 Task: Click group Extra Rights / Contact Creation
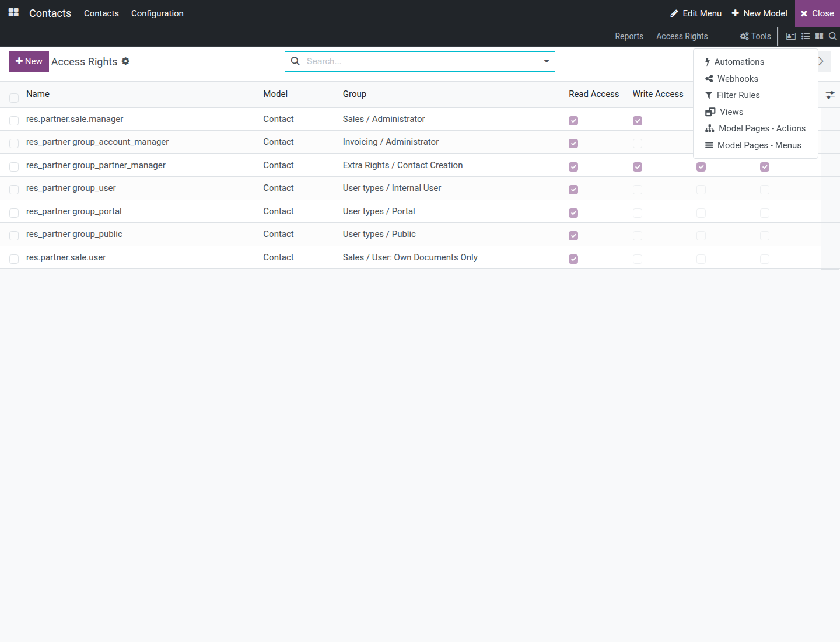pos(402,165)
